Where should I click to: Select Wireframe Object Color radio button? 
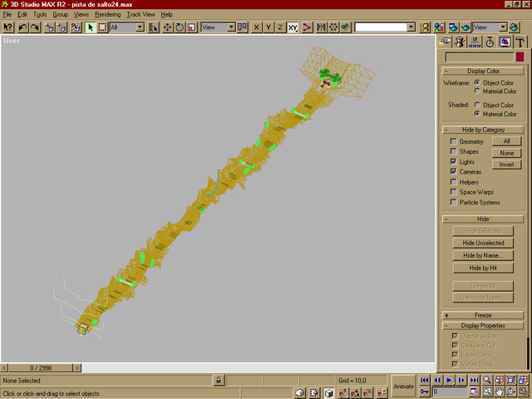click(x=477, y=82)
